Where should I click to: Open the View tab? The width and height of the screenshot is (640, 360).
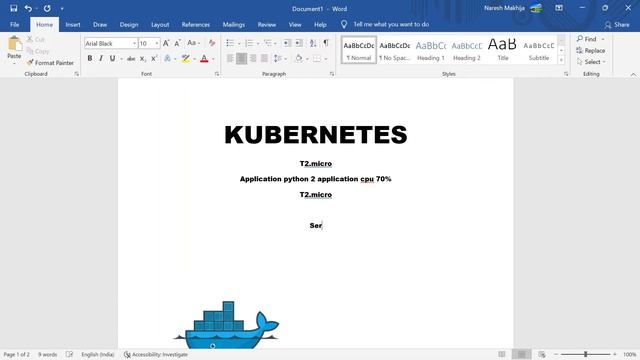point(295,24)
